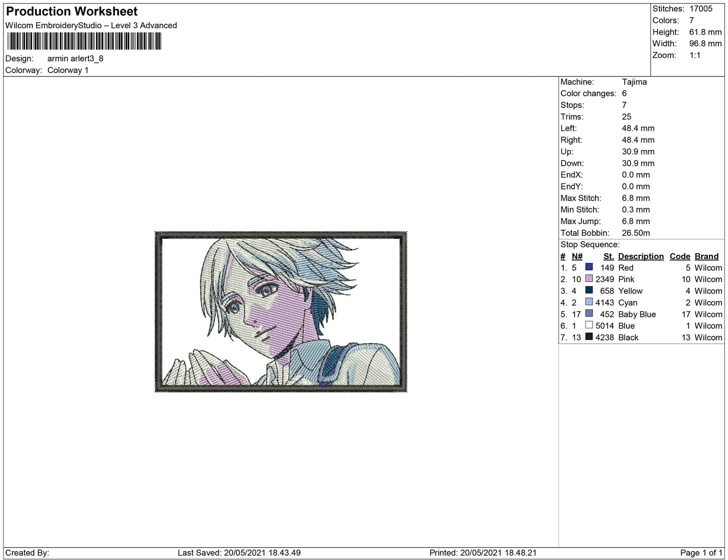The width and height of the screenshot is (728, 560).
Task: Select the Production Worksheet title
Action: tap(72, 12)
